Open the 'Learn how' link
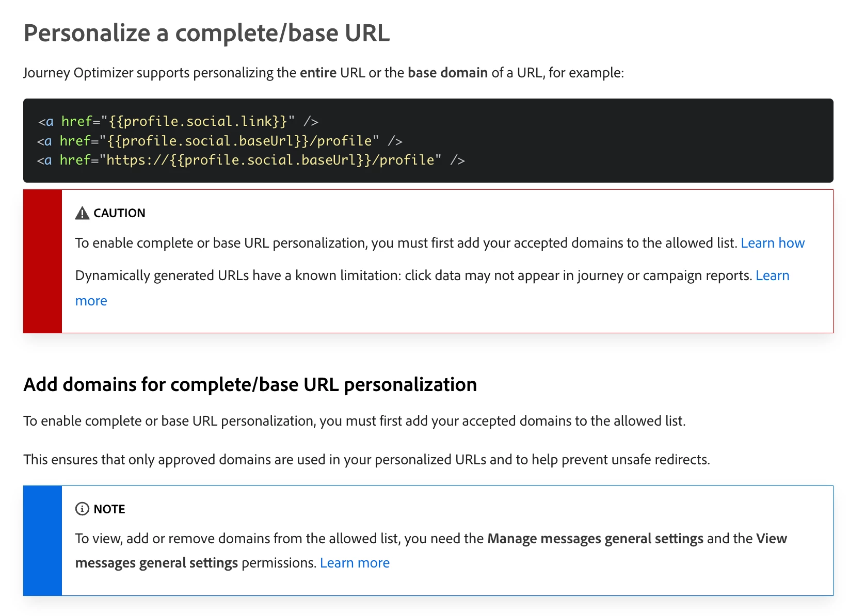Viewport: 865px width, 616px height. point(773,243)
